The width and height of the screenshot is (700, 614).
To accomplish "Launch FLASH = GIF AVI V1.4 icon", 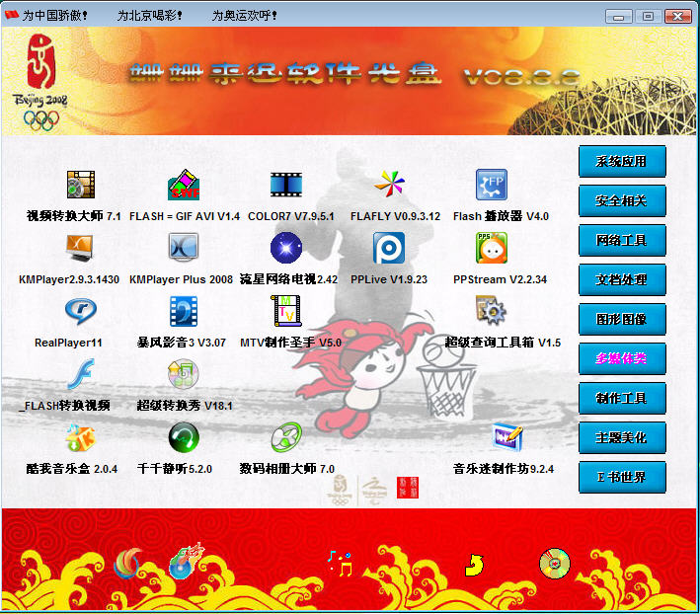I will (184, 185).
